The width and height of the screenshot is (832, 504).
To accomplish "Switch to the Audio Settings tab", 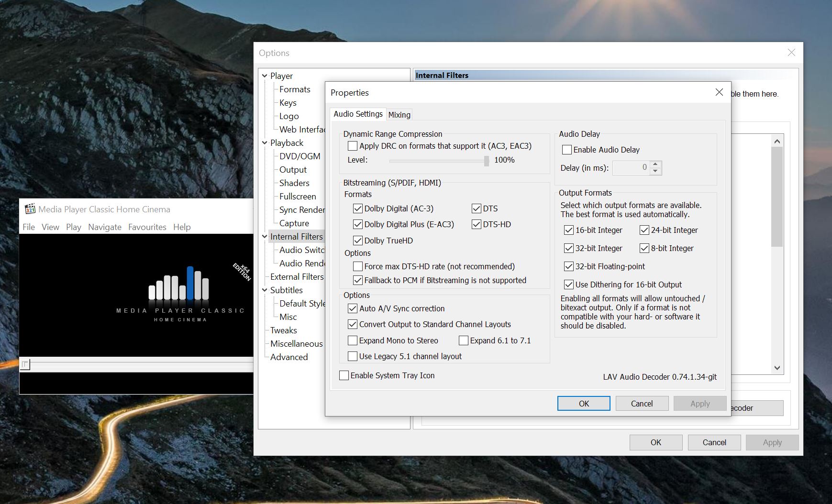I will (358, 114).
